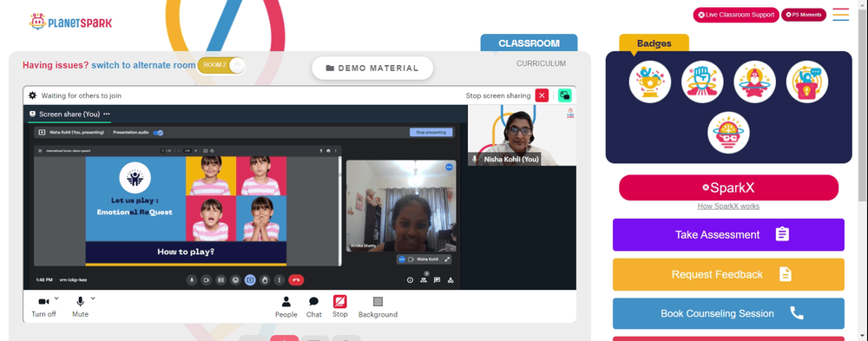Open the hamburger menu at top right
This screenshot has height=341, width=868.
coord(840,15)
